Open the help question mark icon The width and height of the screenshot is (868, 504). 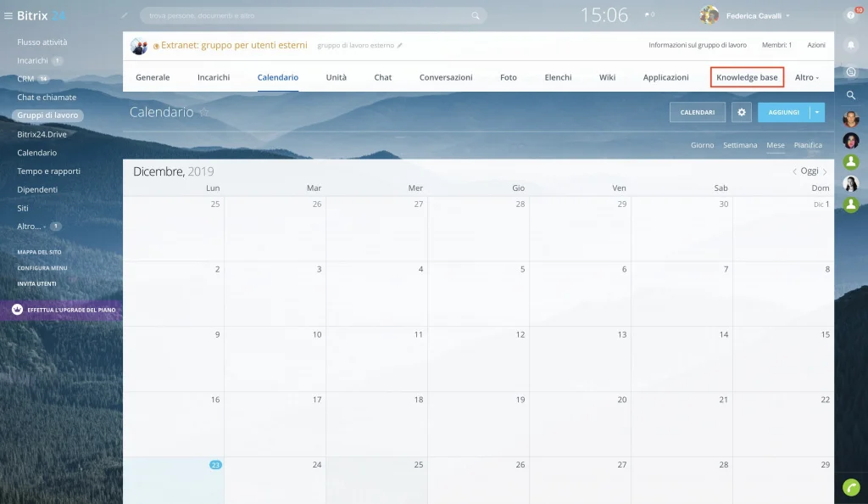[851, 15]
